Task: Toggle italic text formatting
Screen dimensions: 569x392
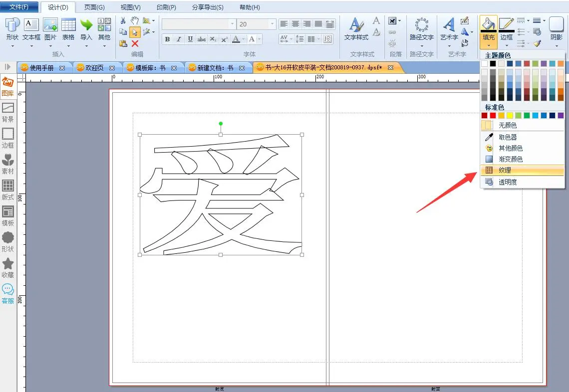Action: [179, 39]
